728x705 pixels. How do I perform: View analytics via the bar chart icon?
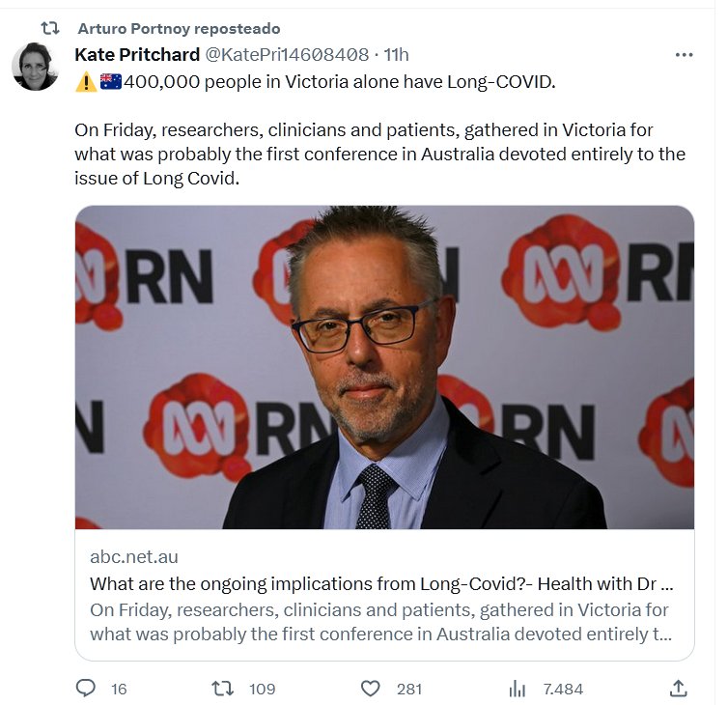517,689
